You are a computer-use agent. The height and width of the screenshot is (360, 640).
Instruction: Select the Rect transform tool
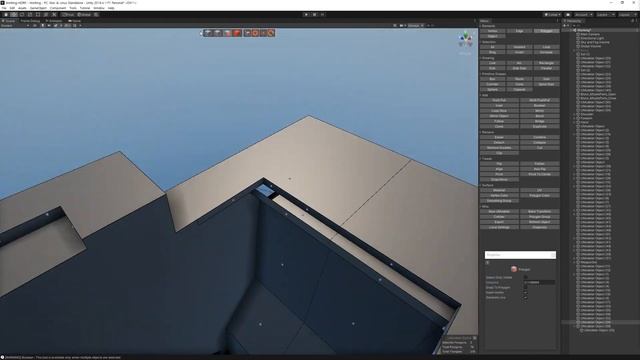(x=38, y=15)
